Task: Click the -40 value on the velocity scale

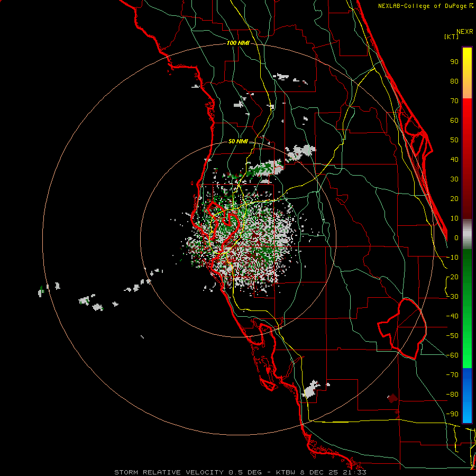Action: [x=452, y=316]
